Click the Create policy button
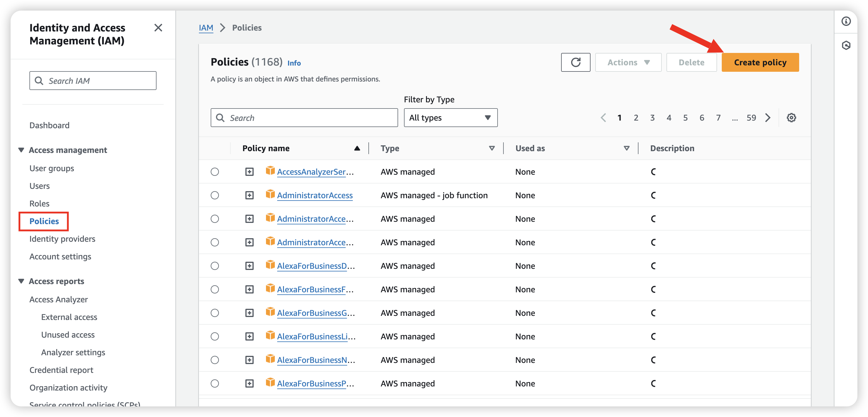 (x=760, y=62)
